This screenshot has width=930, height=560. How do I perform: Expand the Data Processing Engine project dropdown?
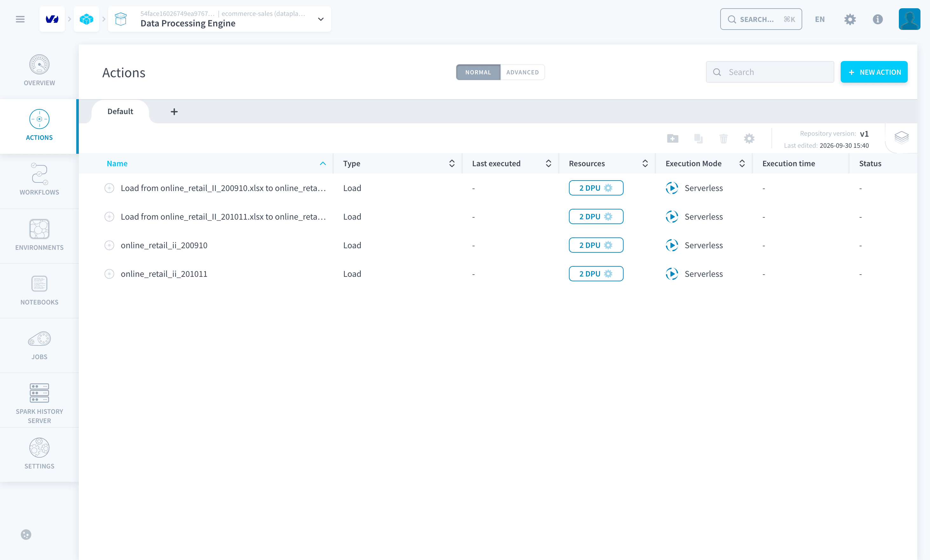[x=321, y=19]
